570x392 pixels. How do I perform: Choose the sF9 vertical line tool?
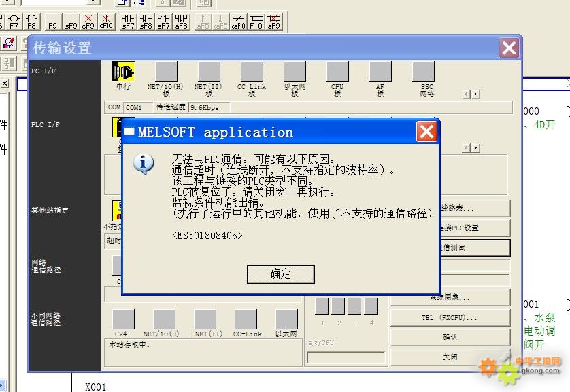point(71,22)
